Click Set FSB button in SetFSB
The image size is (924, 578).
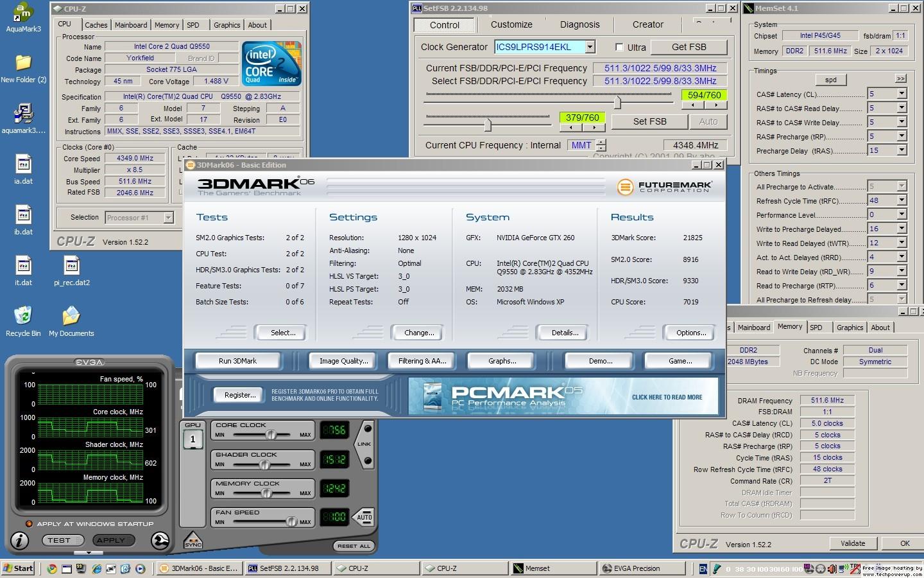click(x=650, y=121)
